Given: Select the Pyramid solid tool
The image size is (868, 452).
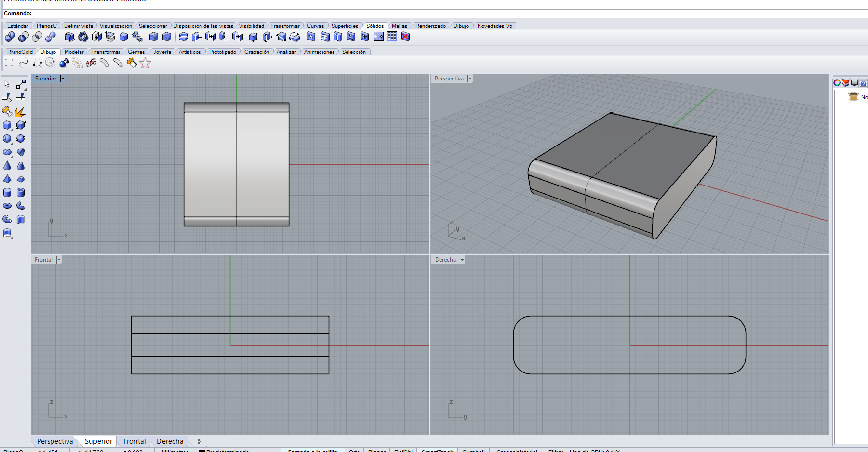Looking at the screenshot, I should [7, 179].
